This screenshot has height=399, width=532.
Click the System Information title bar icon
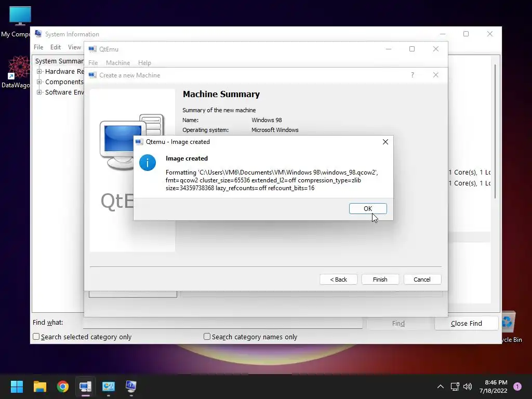pos(38,34)
